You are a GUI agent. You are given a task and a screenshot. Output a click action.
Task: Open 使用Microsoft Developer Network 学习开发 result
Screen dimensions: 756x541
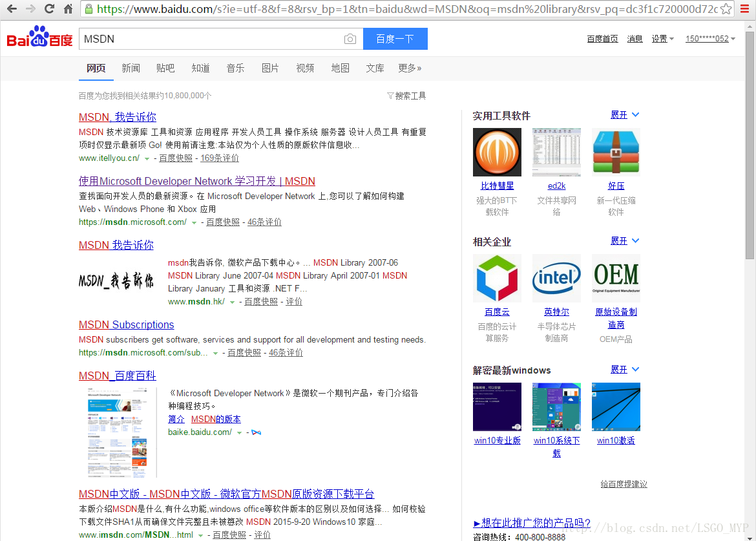(x=196, y=181)
